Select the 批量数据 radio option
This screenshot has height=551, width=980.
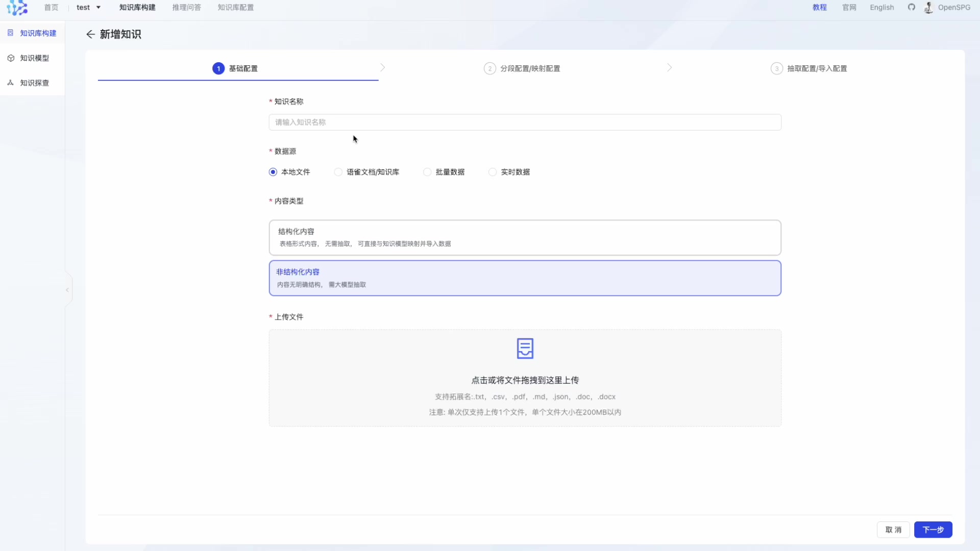click(427, 172)
